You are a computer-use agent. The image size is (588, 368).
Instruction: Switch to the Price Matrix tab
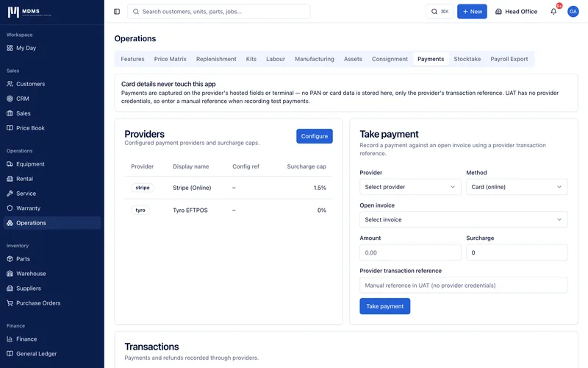point(171,59)
